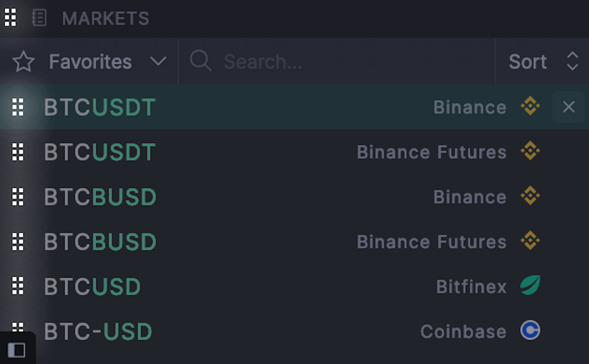Open the Favorites list selector
Image resolution: width=589 pixels, height=364 pixels.
pyautogui.click(x=89, y=62)
